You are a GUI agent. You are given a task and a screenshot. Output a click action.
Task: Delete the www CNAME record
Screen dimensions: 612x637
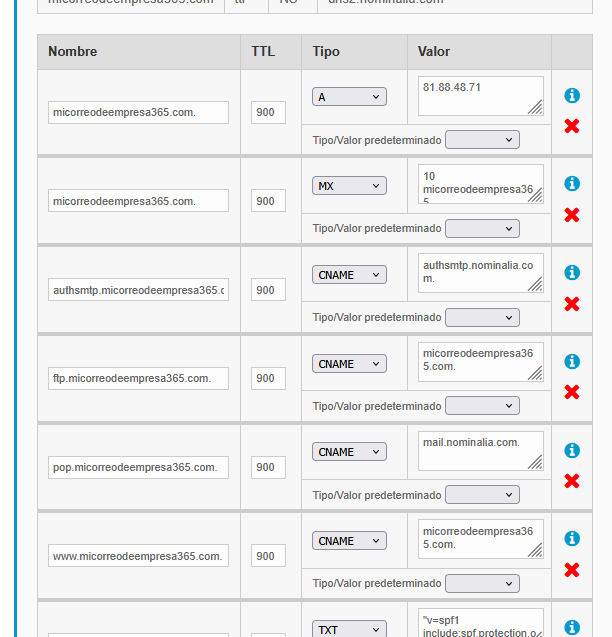[572, 570]
